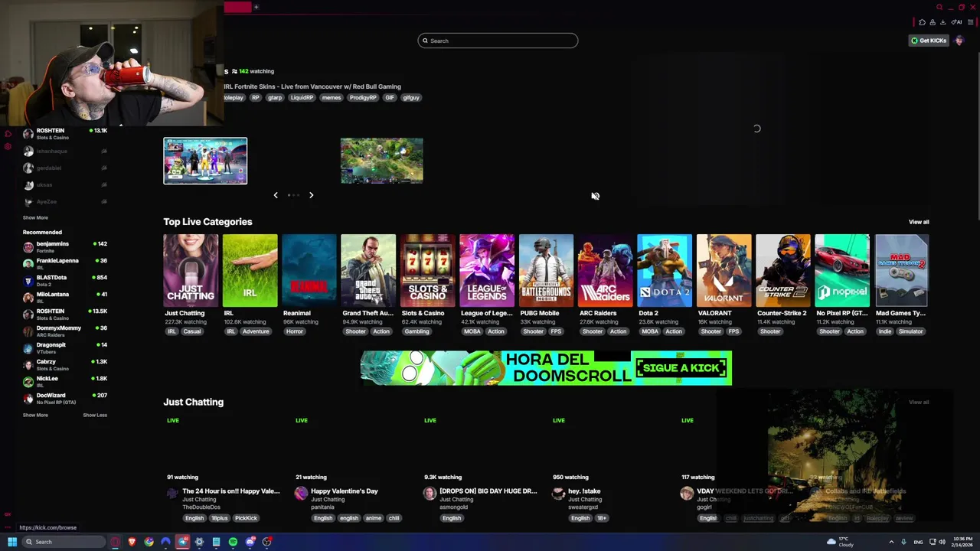Collapse recommended list with Show Less
Viewport: 980px width, 551px height.
click(95, 415)
